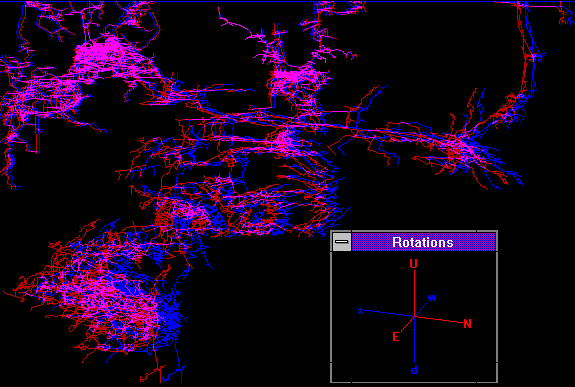Click the blue d axis label
This screenshot has height=387, width=575.
click(414, 370)
